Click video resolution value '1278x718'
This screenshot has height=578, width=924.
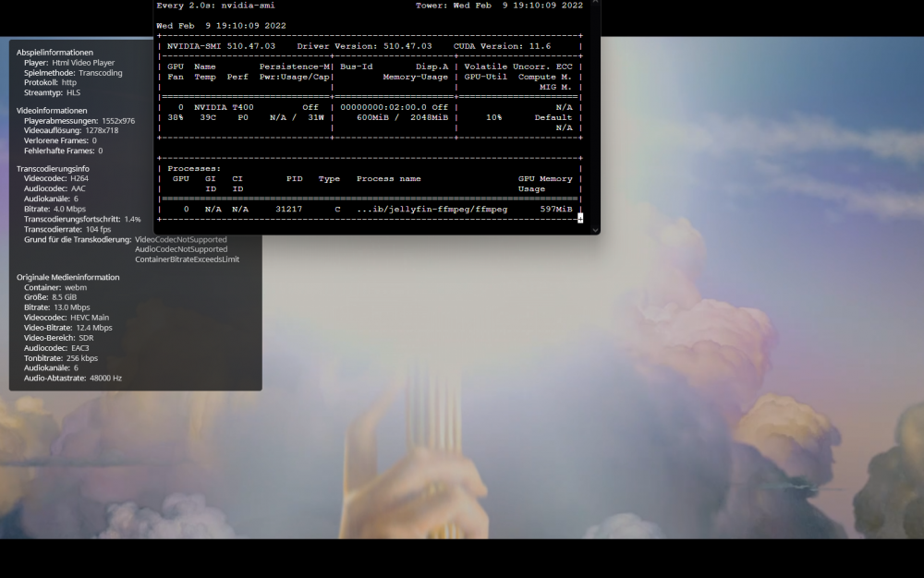(x=102, y=130)
